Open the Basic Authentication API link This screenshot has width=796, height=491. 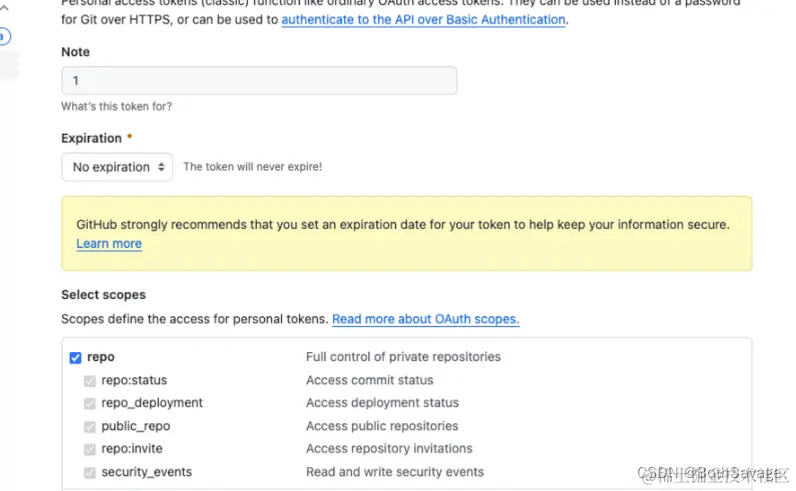pyautogui.click(x=423, y=19)
